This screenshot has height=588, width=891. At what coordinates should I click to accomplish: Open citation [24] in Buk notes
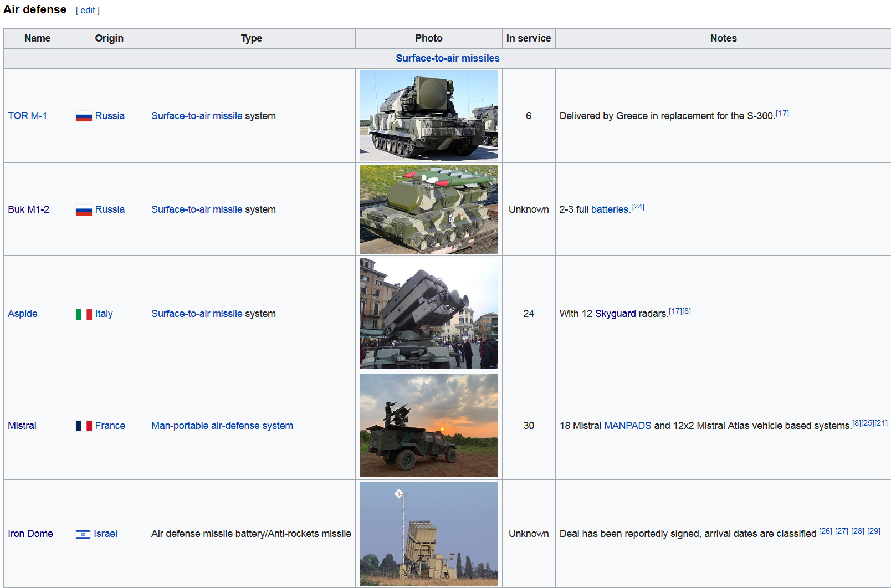(638, 207)
